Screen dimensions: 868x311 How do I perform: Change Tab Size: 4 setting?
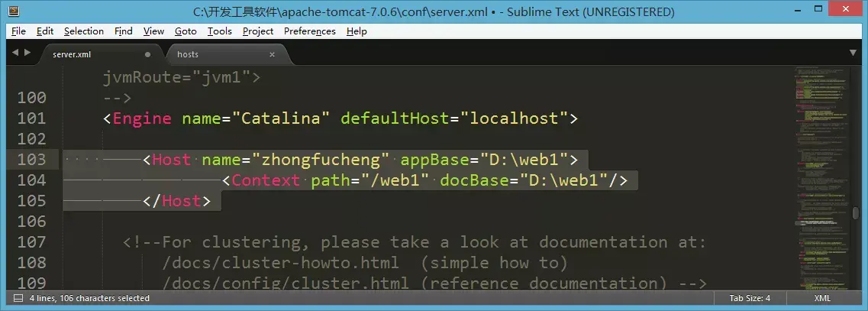pyautogui.click(x=750, y=298)
